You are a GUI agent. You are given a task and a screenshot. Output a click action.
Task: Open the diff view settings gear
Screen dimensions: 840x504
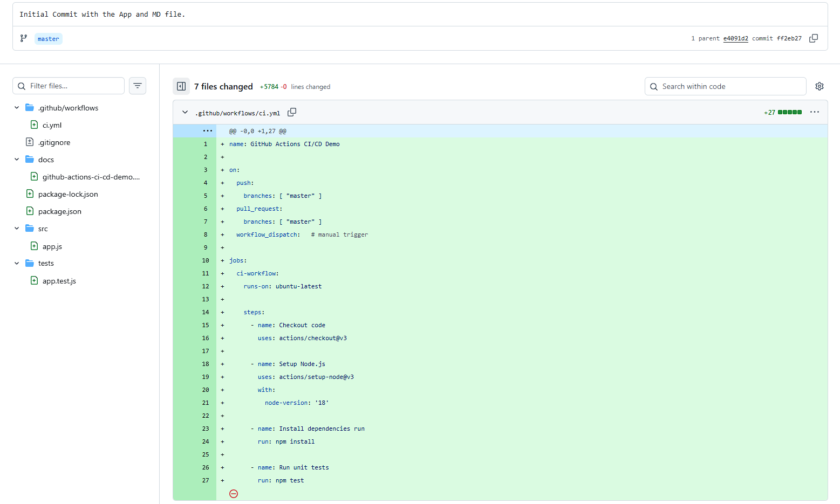tap(819, 86)
